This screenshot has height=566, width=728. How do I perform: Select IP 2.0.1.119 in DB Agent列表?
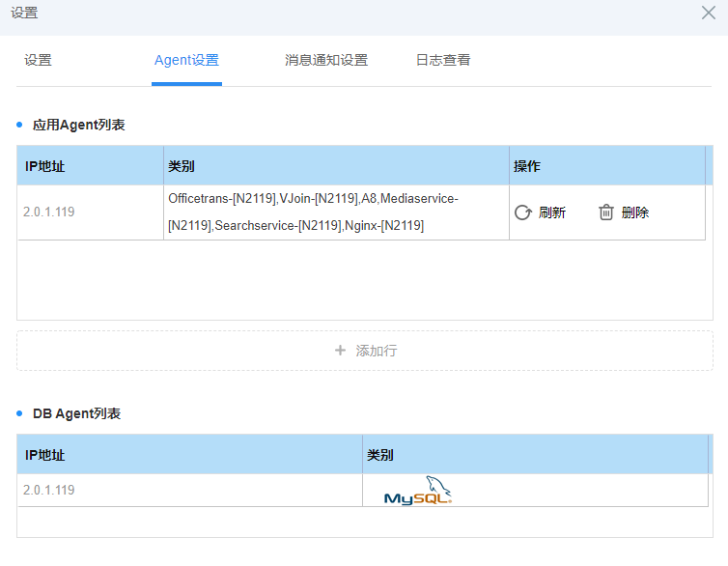point(48,490)
